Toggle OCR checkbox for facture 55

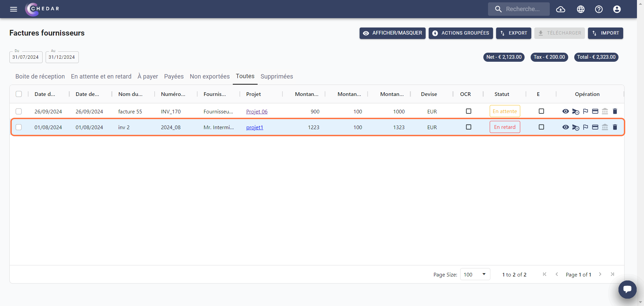click(x=469, y=111)
